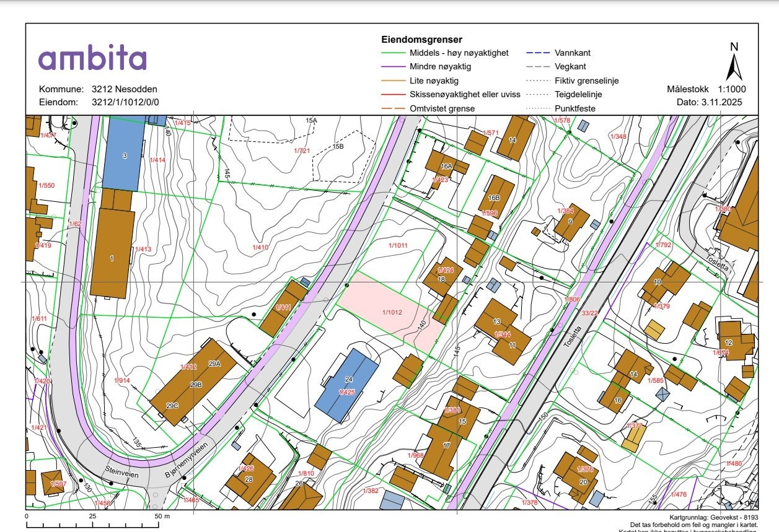Click the "Fiktiv grenselinje" legend entry
The width and height of the screenshot is (779, 532).
pyautogui.click(x=588, y=81)
